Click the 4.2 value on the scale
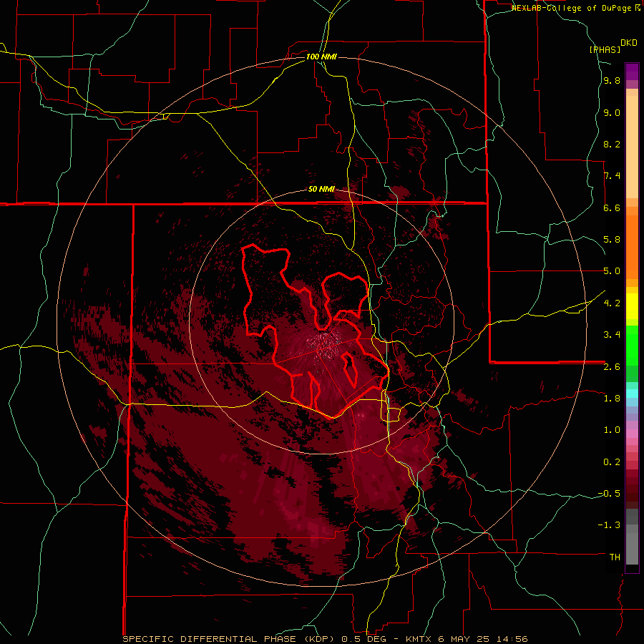The image size is (644, 644). pyautogui.click(x=612, y=303)
